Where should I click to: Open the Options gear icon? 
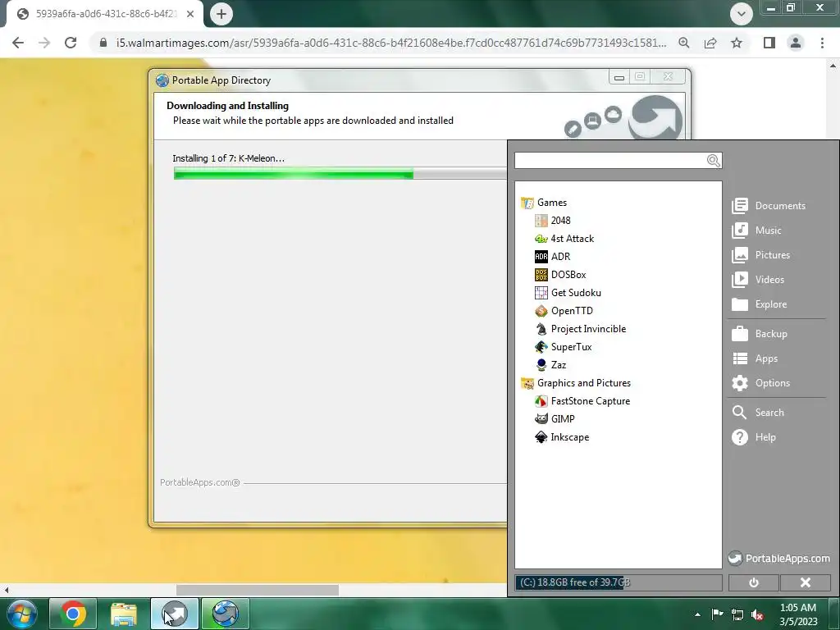740,383
